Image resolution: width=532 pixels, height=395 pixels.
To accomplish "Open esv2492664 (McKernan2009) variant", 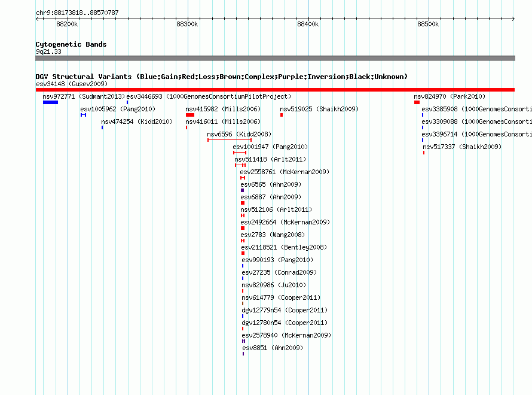I will click(285, 222).
